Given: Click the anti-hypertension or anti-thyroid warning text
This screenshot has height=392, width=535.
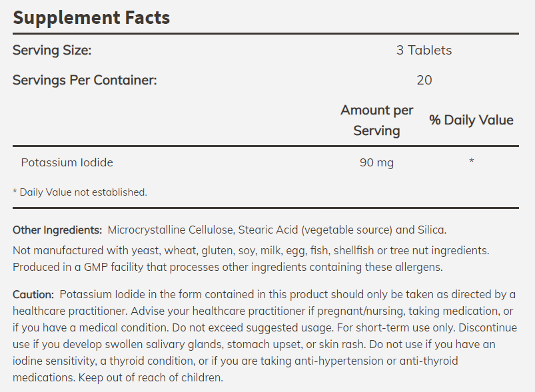Looking at the screenshot, I should [x=376, y=361].
